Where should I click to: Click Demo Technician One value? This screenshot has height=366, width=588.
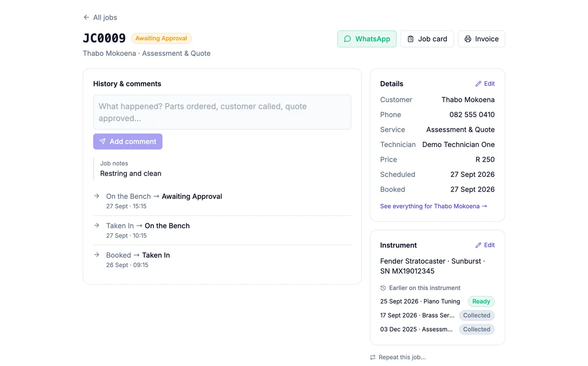[x=459, y=145]
